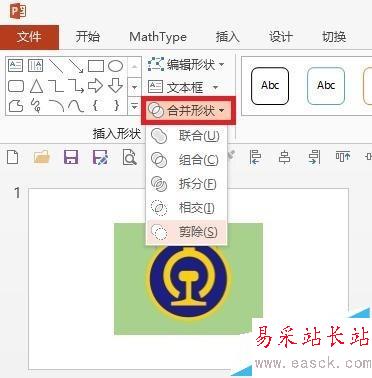Choose 联合(U) merge option

(x=186, y=136)
